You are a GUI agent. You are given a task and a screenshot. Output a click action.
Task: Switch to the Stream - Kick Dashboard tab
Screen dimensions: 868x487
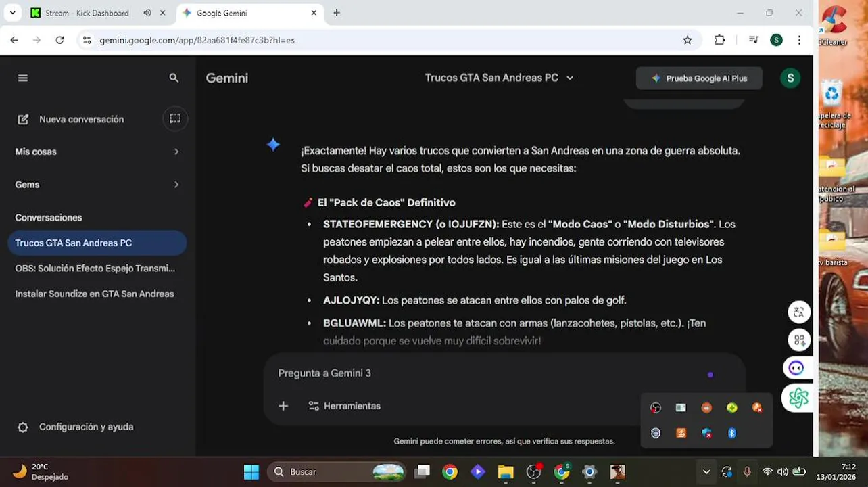coord(87,13)
